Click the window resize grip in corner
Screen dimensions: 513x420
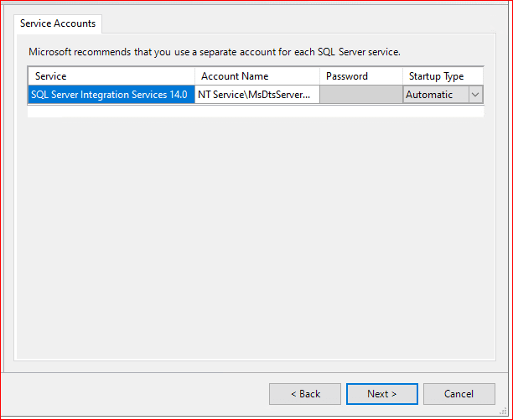[505, 412]
